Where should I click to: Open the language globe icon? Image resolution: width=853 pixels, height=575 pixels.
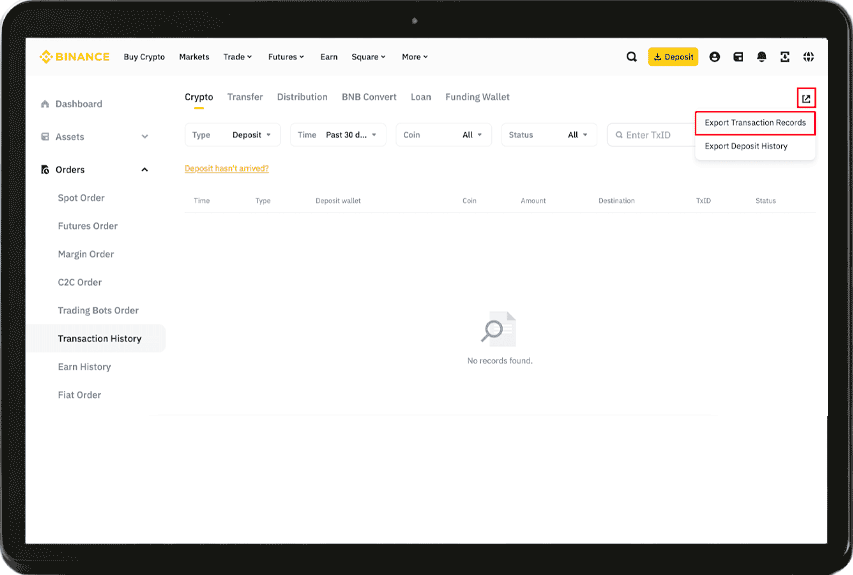click(808, 57)
